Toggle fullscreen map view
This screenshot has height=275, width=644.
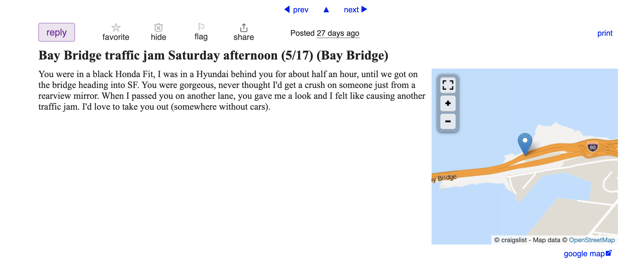[448, 85]
